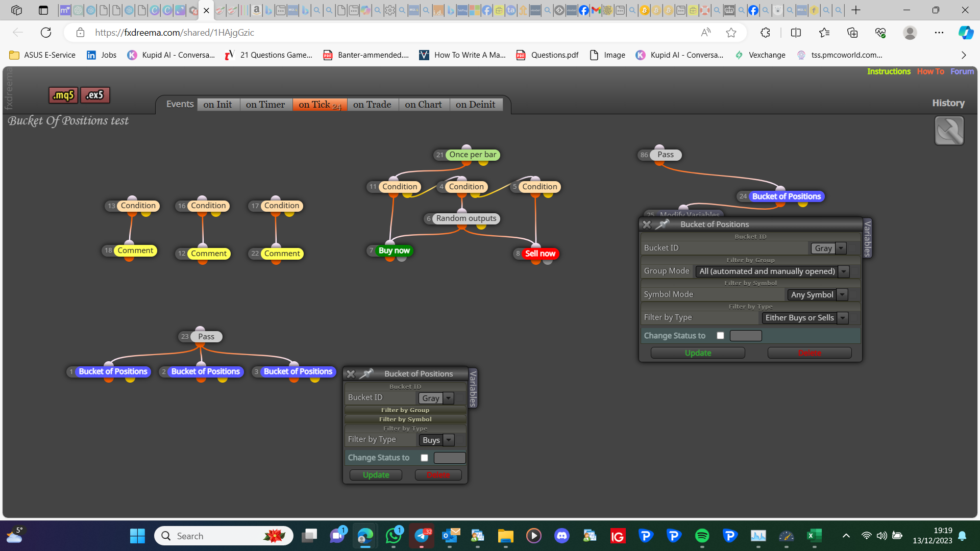Switch to the on Chart event tab
Image resolution: width=980 pixels, height=551 pixels.
423,104
